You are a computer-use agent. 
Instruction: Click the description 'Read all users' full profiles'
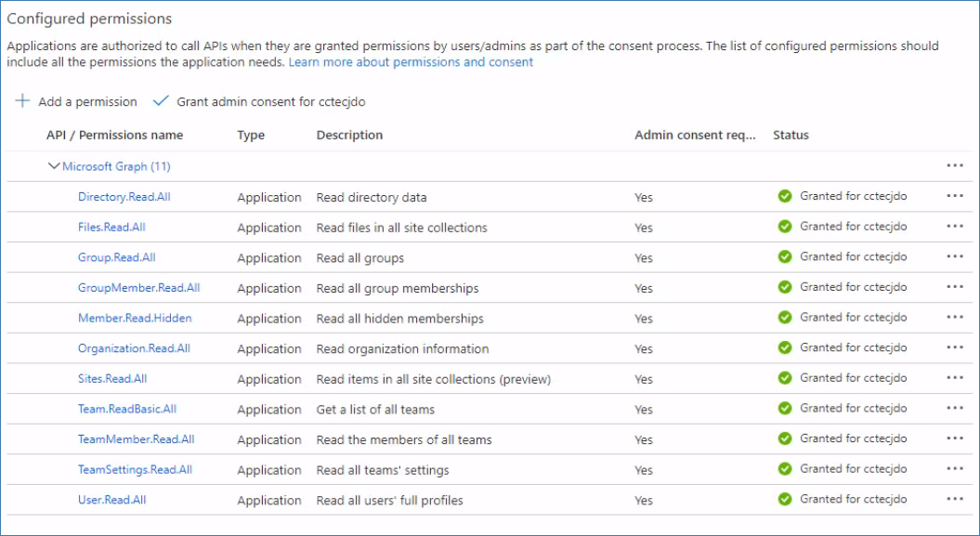tap(389, 501)
